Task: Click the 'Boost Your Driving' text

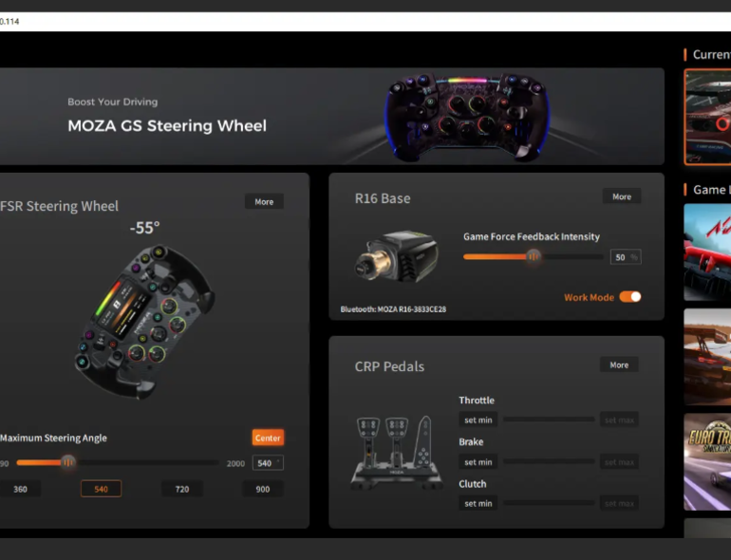Action: [x=112, y=102]
